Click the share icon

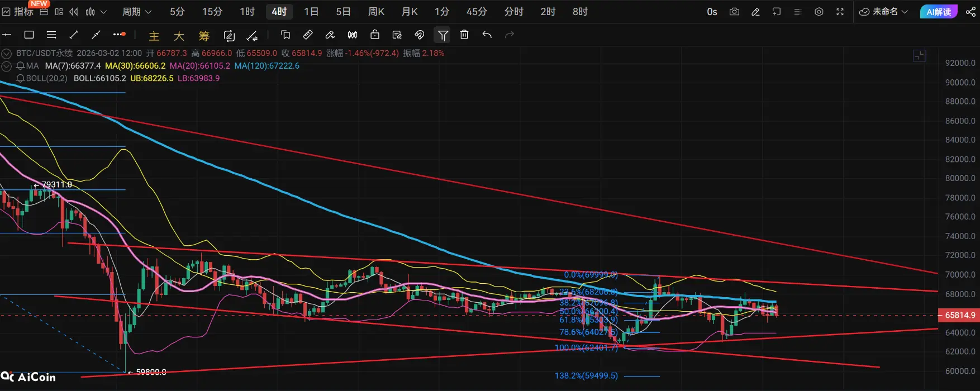tap(971, 12)
